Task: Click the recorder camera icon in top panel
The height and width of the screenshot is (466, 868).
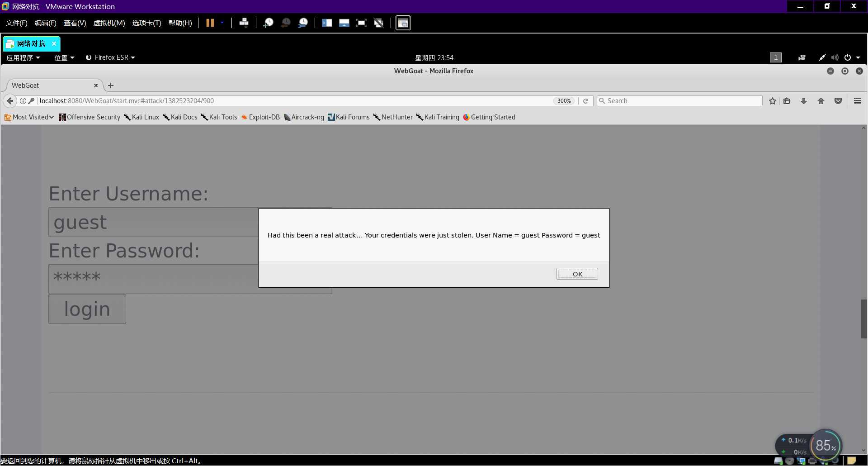Action: point(802,57)
